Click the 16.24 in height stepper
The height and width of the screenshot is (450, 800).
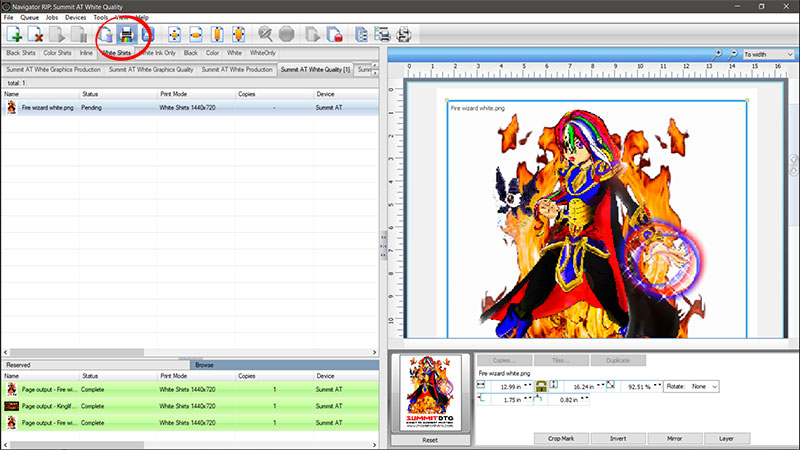pos(601,385)
